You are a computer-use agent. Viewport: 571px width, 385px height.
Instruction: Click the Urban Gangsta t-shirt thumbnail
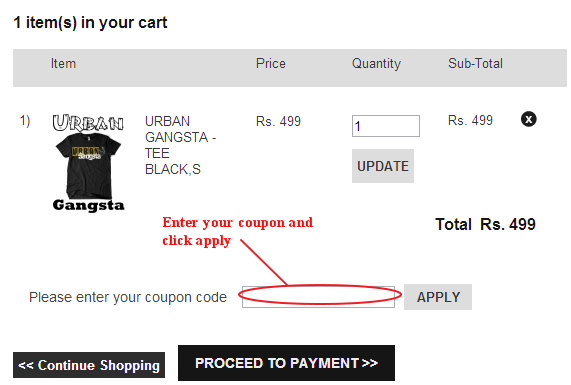88,163
